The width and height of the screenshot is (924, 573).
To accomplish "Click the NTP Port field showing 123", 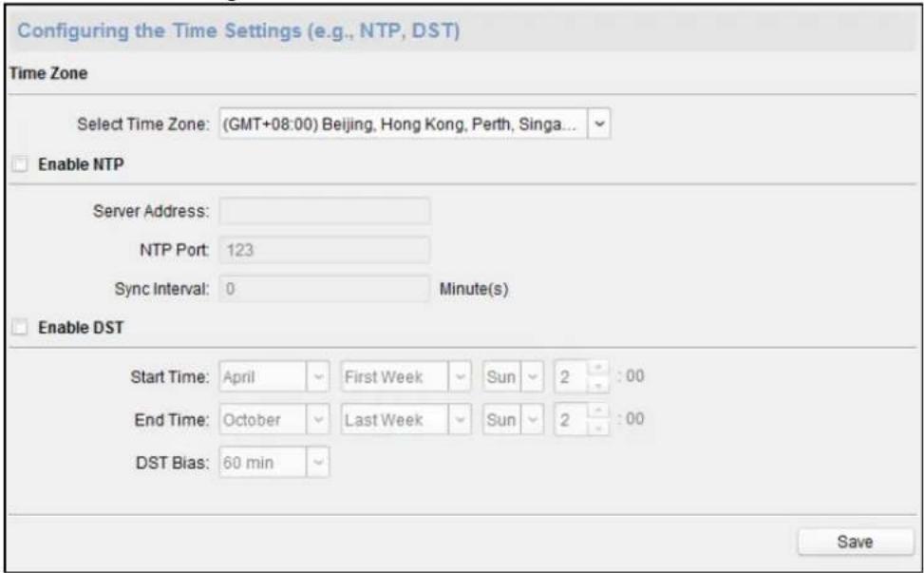I will [324, 250].
